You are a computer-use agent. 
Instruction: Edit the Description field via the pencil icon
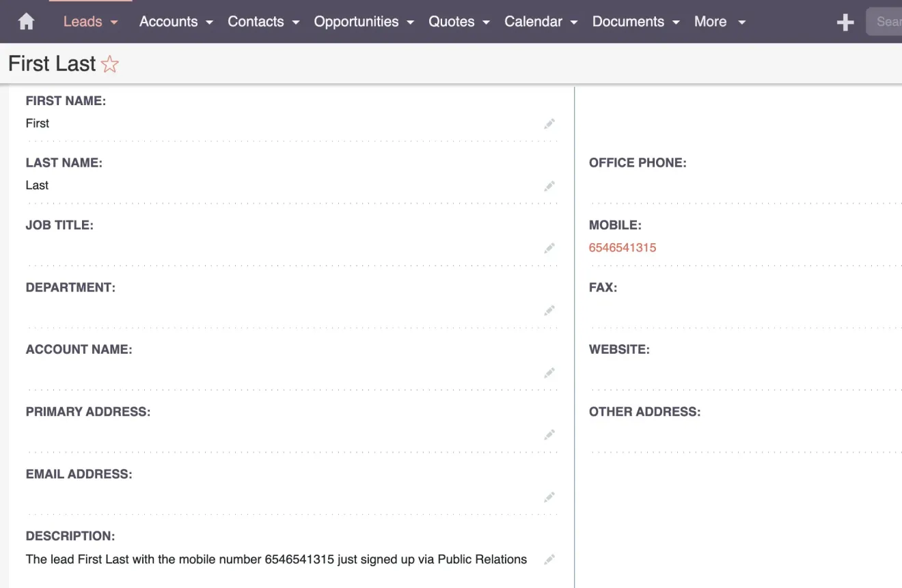coord(549,559)
